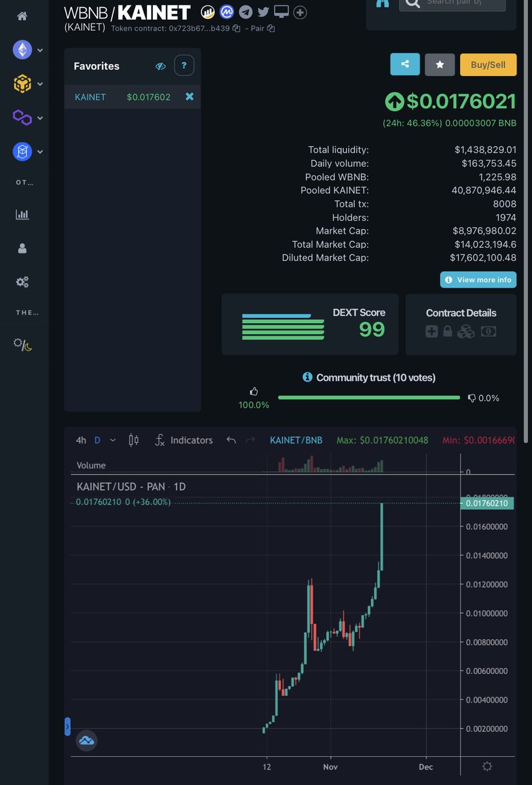The image size is (532, 785).
Task: Remove KAINET from favorites with X
Action: click(190, 97)
